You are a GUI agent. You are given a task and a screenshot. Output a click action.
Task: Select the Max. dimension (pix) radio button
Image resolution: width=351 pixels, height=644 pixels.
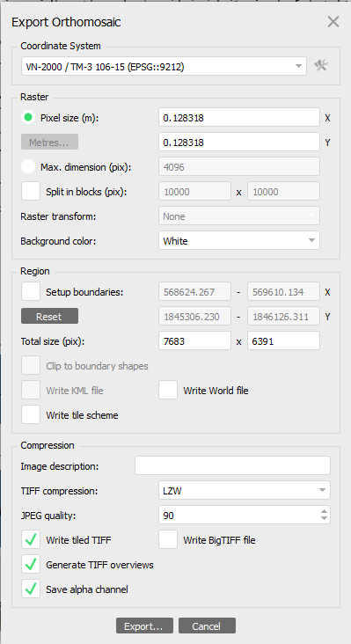28,167
